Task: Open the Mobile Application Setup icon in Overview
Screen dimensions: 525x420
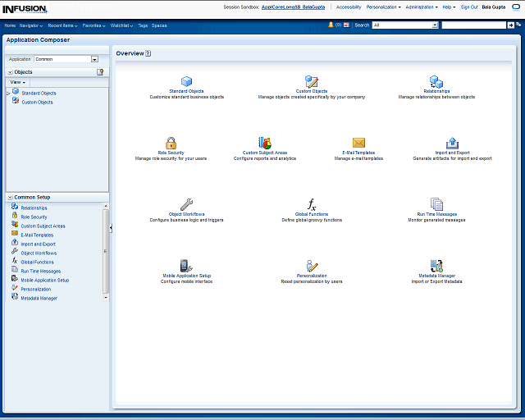Action: click(186, 266)
